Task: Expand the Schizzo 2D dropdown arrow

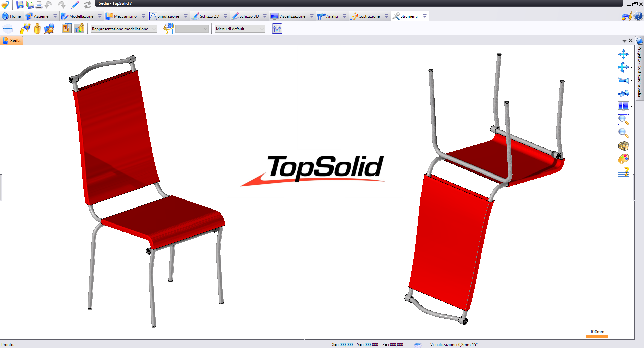Action: pyautogui.click(x=225, y=16)
